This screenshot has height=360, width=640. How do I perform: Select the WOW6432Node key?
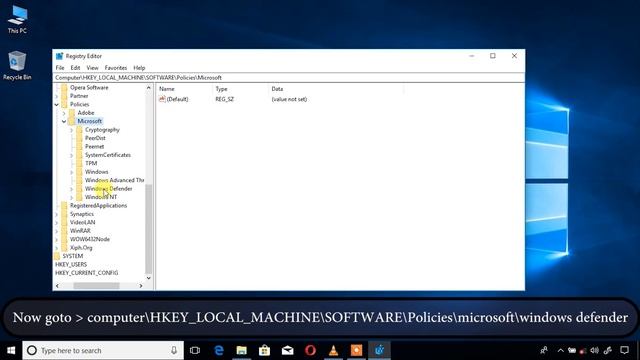click(90, 239)
